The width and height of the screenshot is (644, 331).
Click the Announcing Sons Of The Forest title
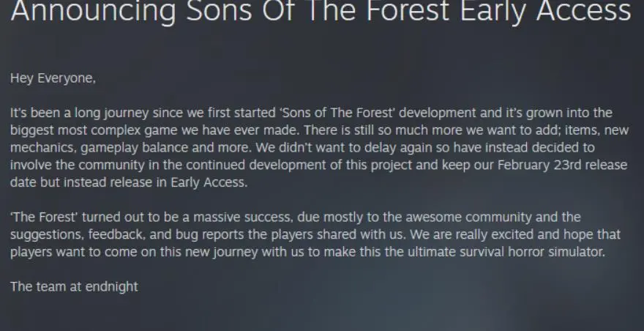(x=321, y=12)
